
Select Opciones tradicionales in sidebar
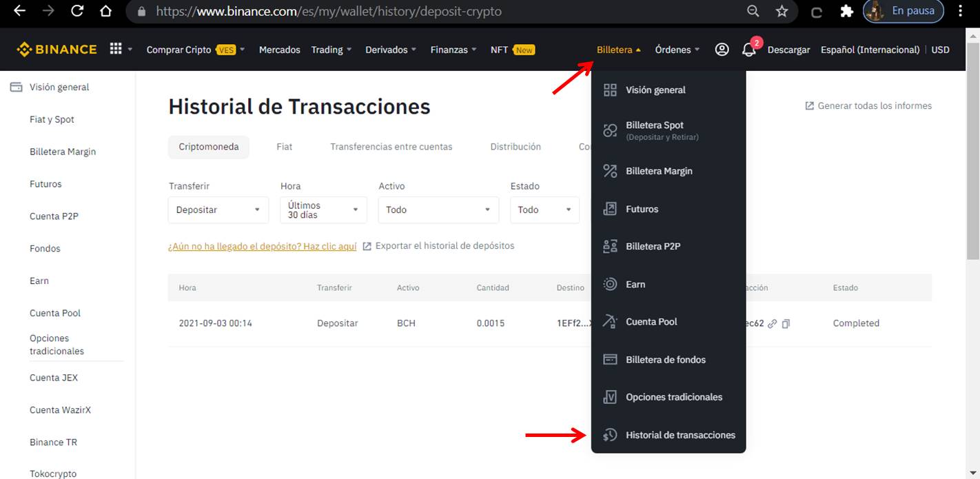tap(57, 345)
